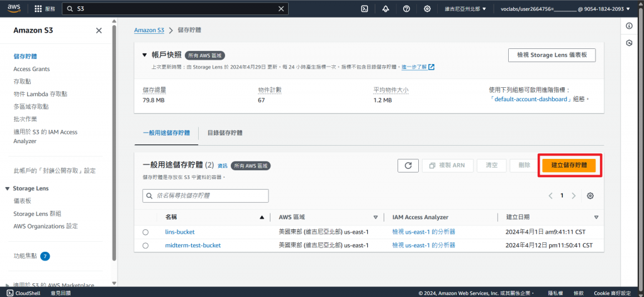This screenshot has width=644, height=297.
Task: Click the refresh buckets button
Action: point(408,165)
